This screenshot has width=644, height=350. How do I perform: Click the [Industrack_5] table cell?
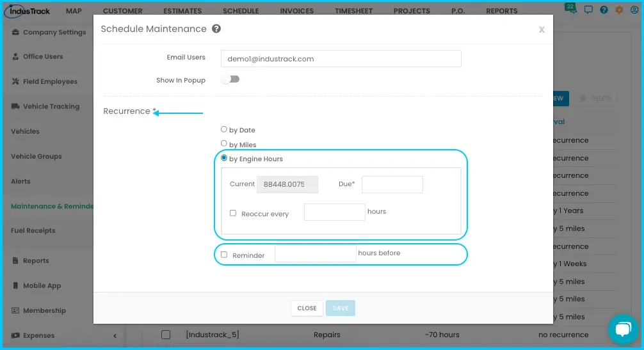(x=213, y=335)
